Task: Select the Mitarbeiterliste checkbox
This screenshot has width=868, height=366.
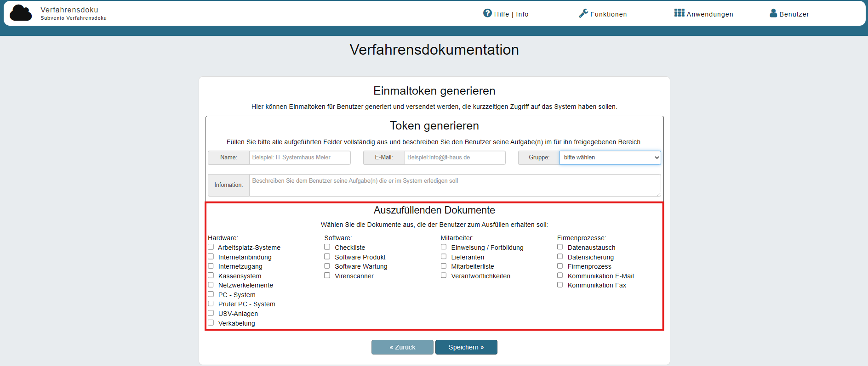Action: tap(444, 266)
